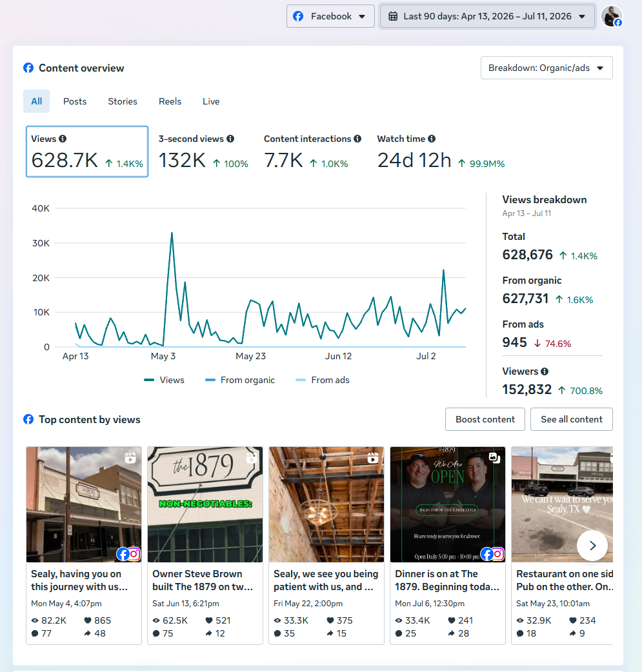Toggle the From organic legend series
Viewport: 642px width, 672px height.
(x=240, y=380)
